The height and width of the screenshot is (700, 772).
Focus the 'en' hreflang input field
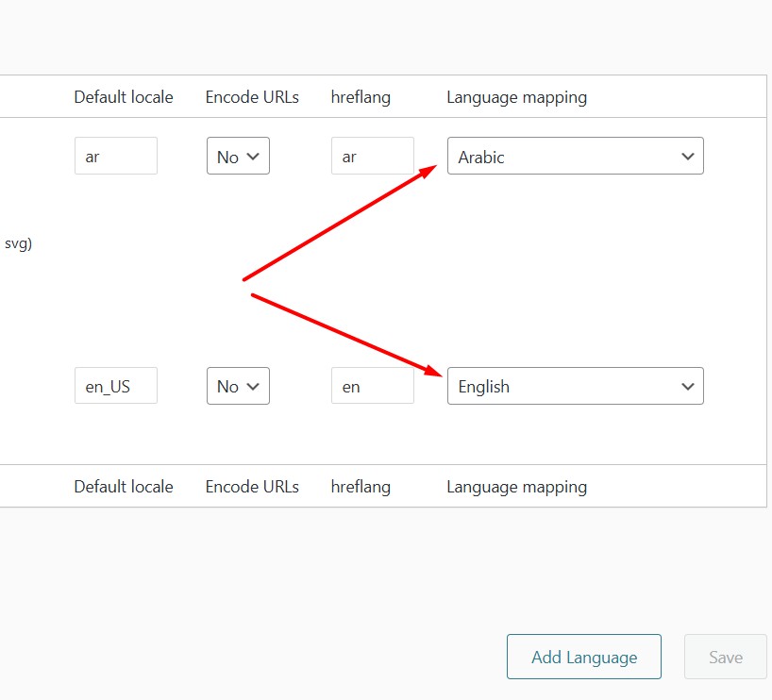point(373,386)
